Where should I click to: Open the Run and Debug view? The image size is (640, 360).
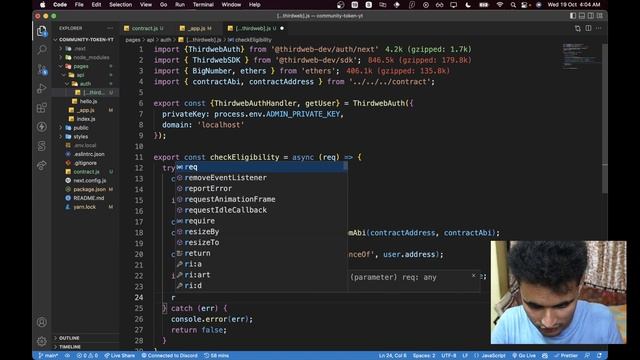[x=42, y=89]
